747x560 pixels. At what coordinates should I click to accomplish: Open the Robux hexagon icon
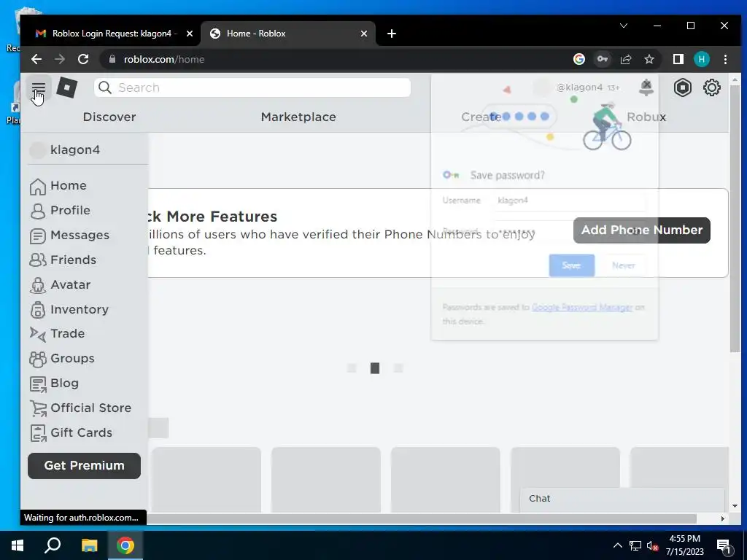682,87
